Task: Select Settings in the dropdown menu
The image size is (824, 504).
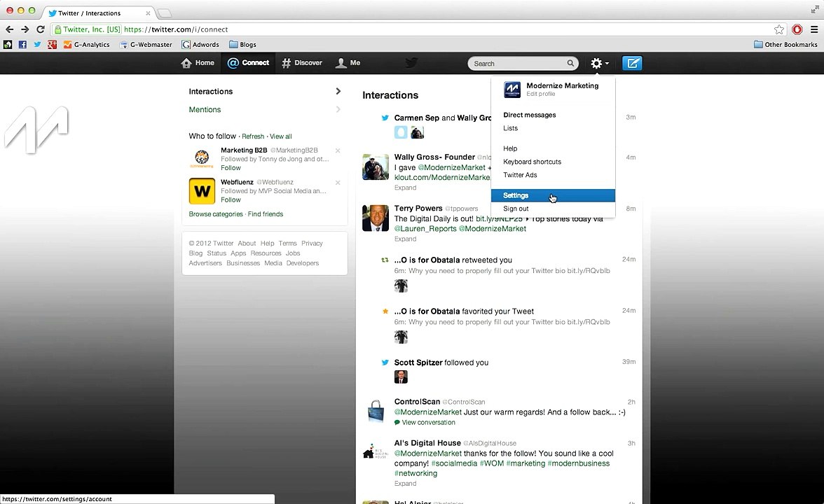Action: coord(553,195)
